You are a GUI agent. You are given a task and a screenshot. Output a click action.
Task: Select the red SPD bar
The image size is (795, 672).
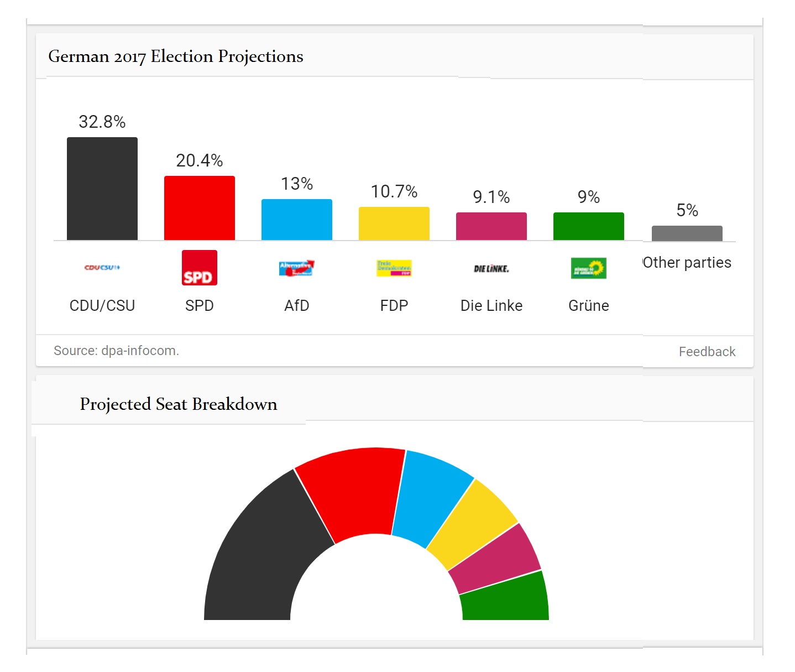[x=200, y=208]
